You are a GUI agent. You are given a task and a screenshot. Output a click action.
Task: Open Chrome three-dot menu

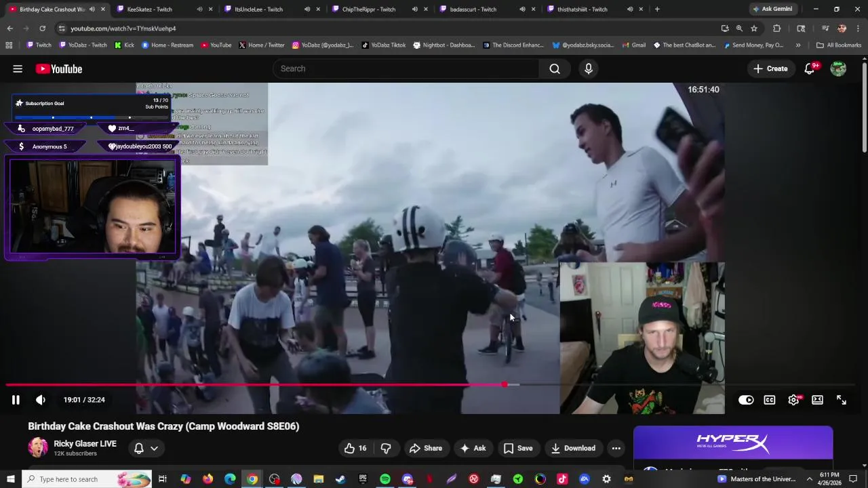[859, 28]
